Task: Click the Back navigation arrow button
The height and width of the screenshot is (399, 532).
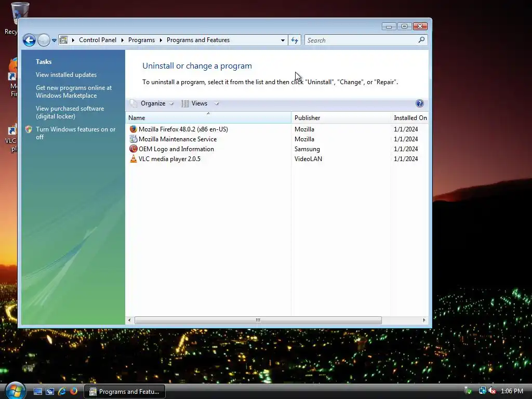Action: [x=29, y=41]
